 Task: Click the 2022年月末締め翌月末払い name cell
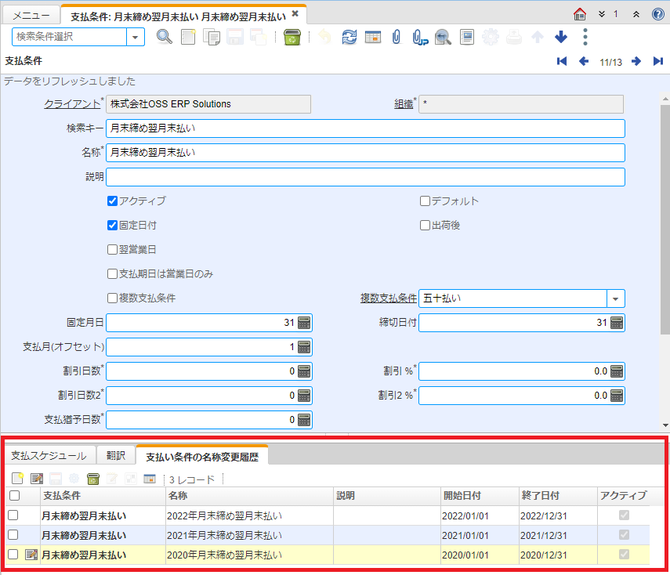[x=250, y=516]
